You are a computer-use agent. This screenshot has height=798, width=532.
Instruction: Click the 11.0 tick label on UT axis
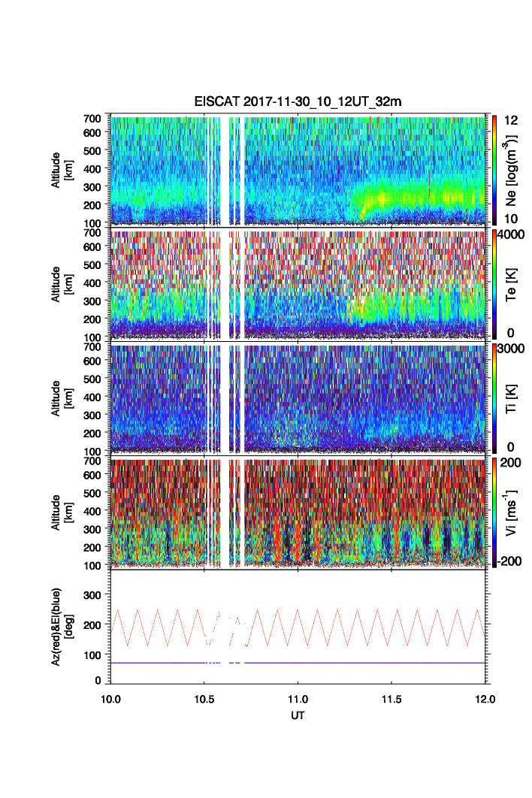click(x=298, y=698)
